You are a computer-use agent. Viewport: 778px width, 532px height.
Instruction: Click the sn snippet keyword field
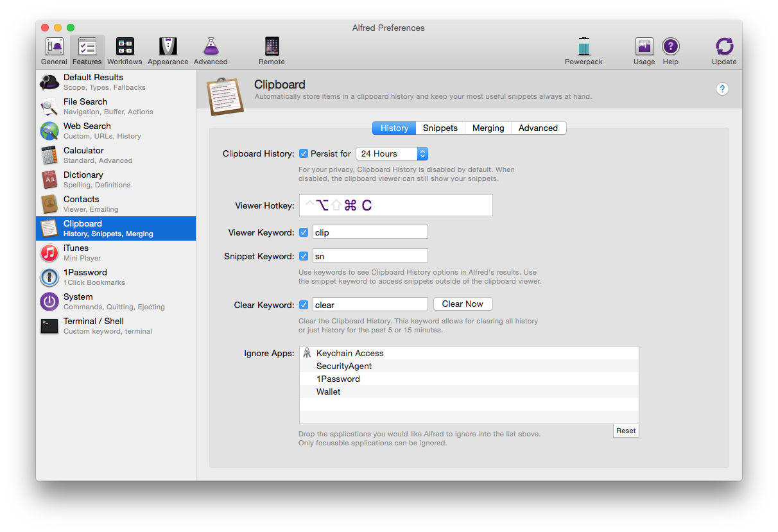pos(370,256)
